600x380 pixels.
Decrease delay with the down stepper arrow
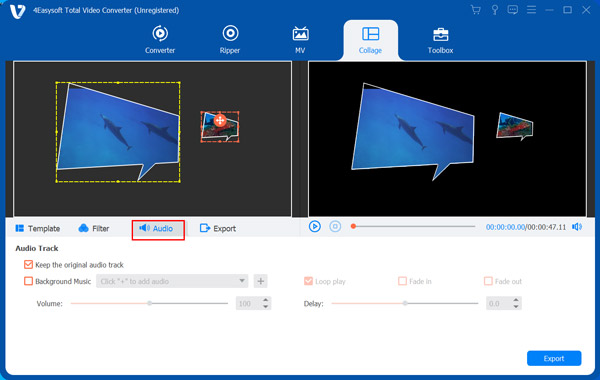pyautogui.click(x=516, y=307)
